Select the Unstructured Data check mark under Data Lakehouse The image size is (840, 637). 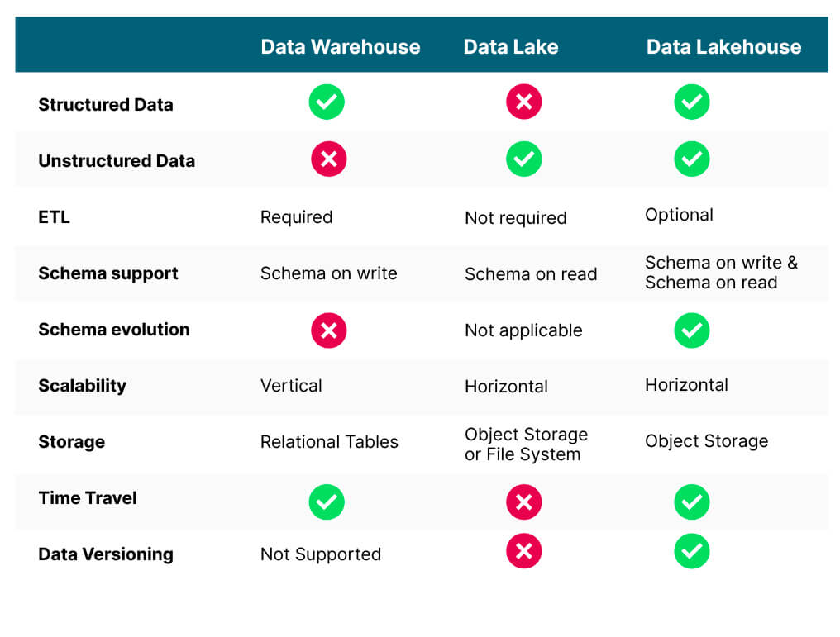[691, 159]
